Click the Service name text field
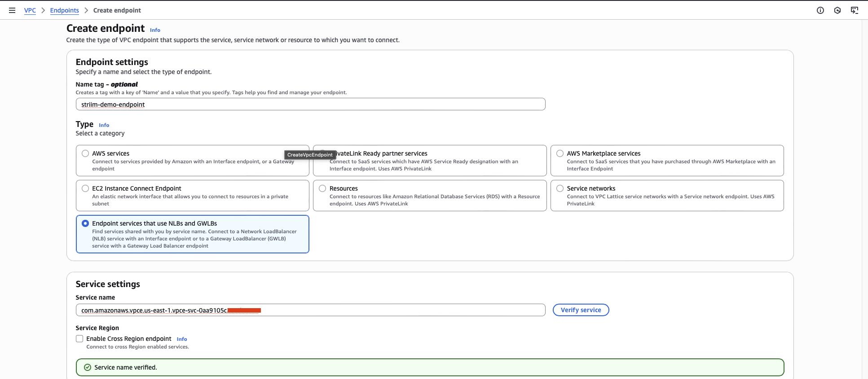The width and height of the screenshot is (868, 379). pyautogui.click(x=382, y=310)
